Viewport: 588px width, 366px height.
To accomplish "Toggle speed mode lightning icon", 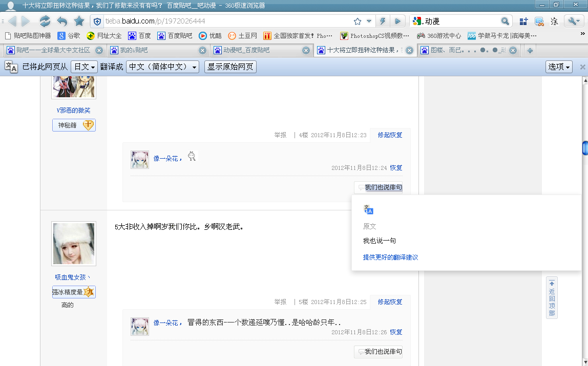I will pyautogui.click(x=383, y=21).
